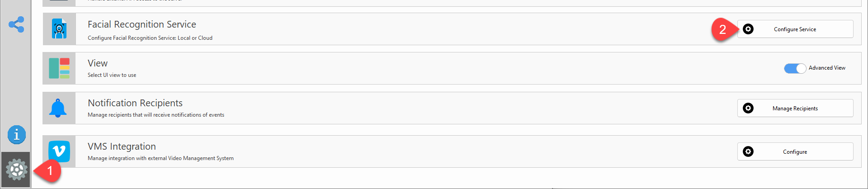Select the Notification Recipients heading
This screenshot has width=868, height=189.
tap(135, 103)
